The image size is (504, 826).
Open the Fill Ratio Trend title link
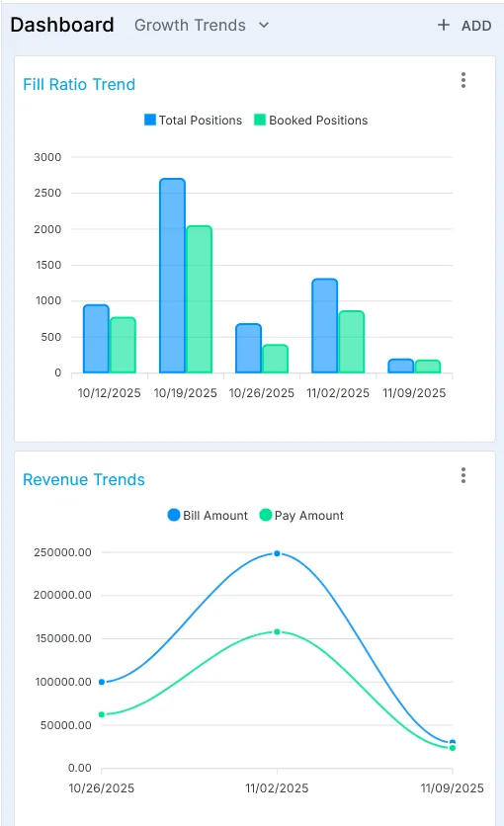click(x=79, y=84)
